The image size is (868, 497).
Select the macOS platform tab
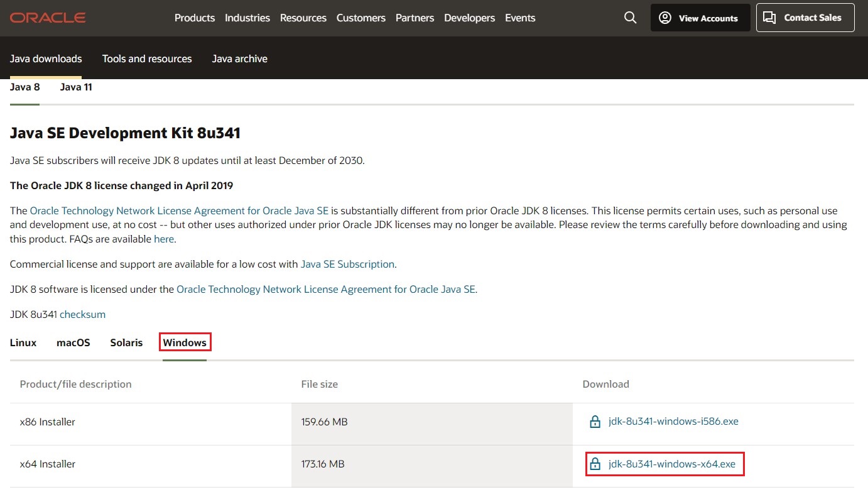coord(73,342)
